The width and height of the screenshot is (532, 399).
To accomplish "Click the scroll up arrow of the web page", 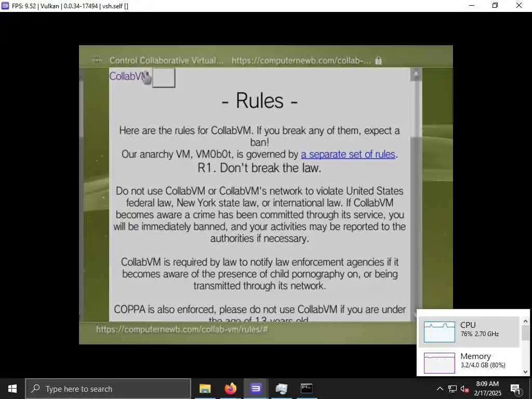I will coord(416,74).
